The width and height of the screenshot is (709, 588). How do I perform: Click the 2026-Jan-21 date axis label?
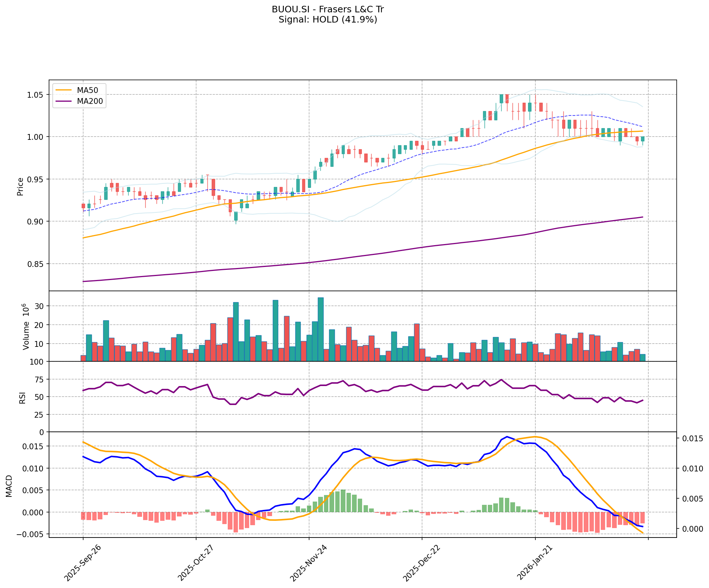534,563
